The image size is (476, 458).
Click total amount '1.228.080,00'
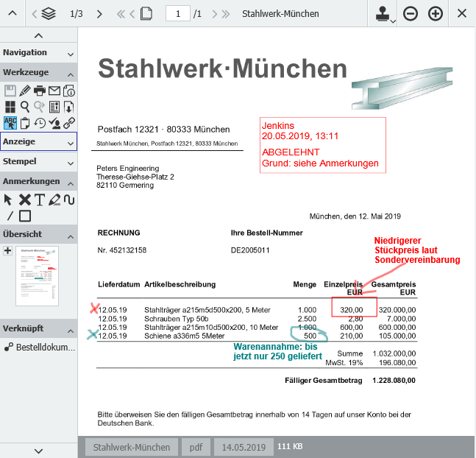(x=394, y=380)
